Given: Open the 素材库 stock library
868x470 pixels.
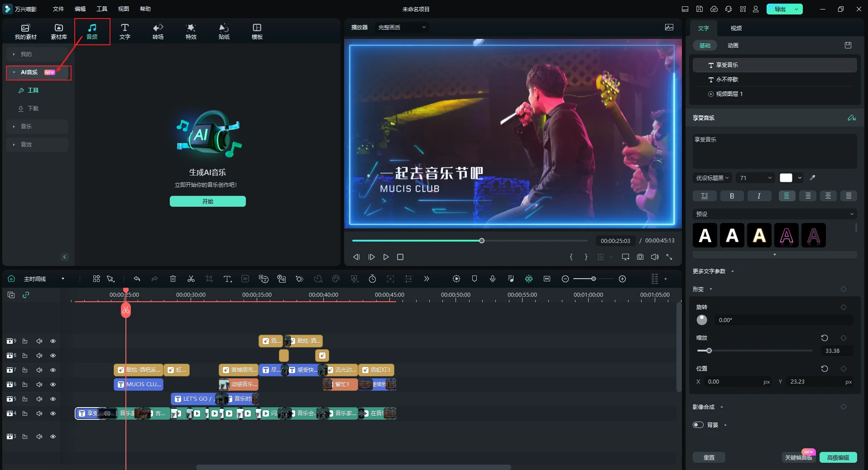Looking at the screenshot, I should click(59, 32).
